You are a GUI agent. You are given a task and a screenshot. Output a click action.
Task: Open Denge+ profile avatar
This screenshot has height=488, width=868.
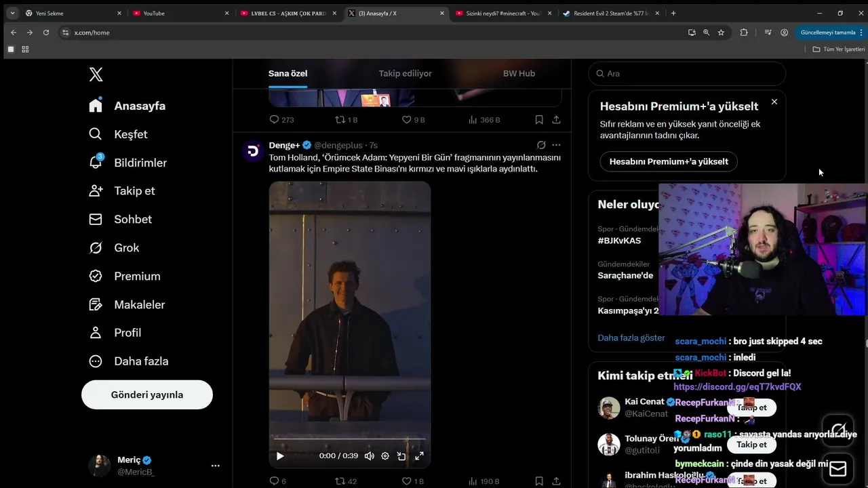click(x=254, y=151)
